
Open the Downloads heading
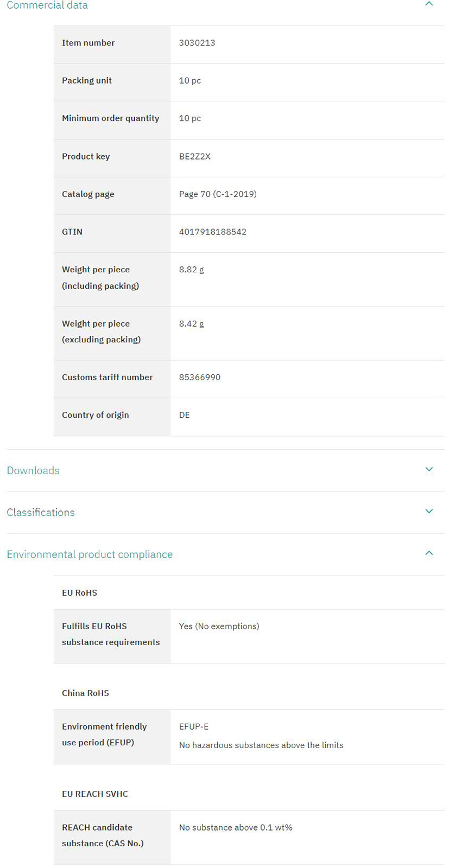click(33, 470)
